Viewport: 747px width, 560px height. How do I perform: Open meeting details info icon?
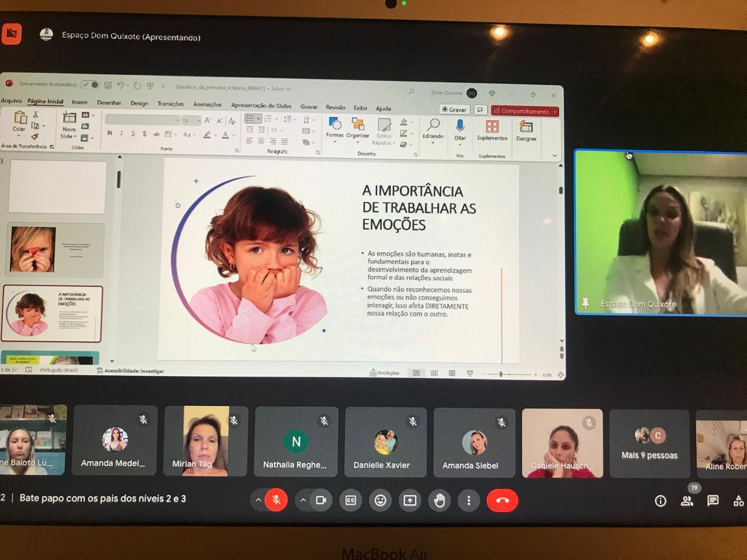point(660,501)
